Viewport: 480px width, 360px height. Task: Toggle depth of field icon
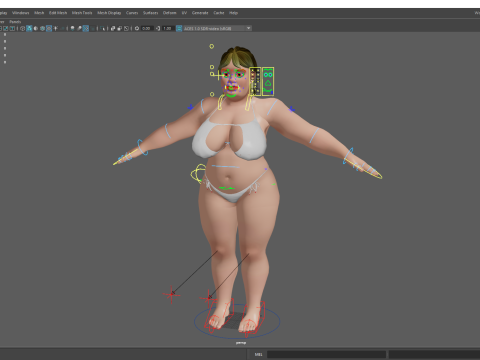point(92,28)
